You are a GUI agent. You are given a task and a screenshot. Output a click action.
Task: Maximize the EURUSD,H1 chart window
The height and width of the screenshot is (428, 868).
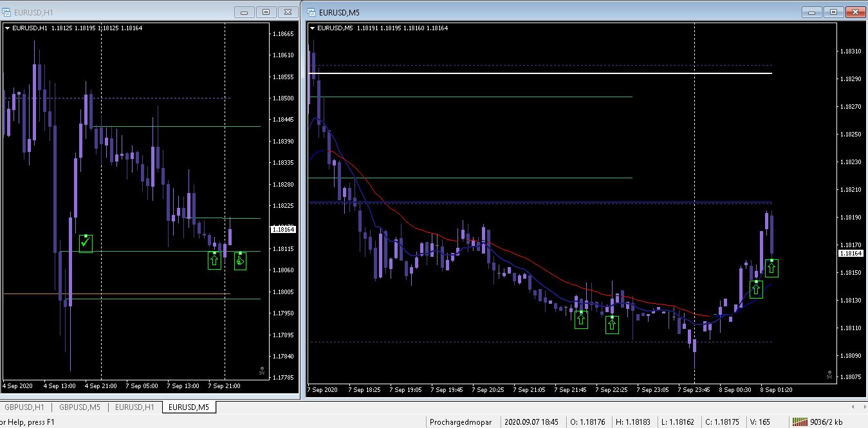265,12
